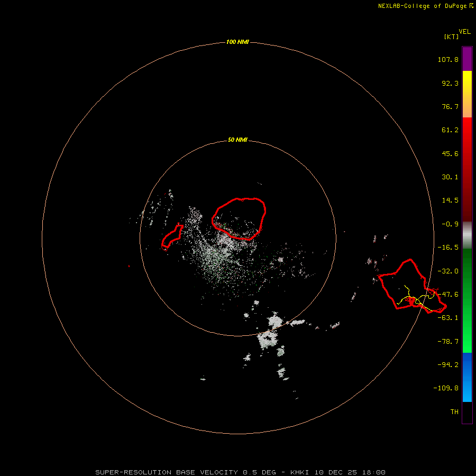
Task: Select the 45.6 scale value
Action: point(450,153)
